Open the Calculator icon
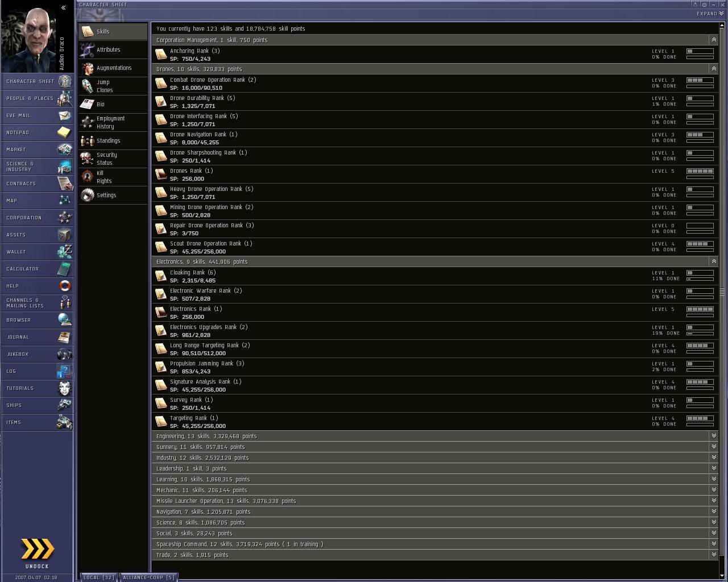 coord(65,269)
